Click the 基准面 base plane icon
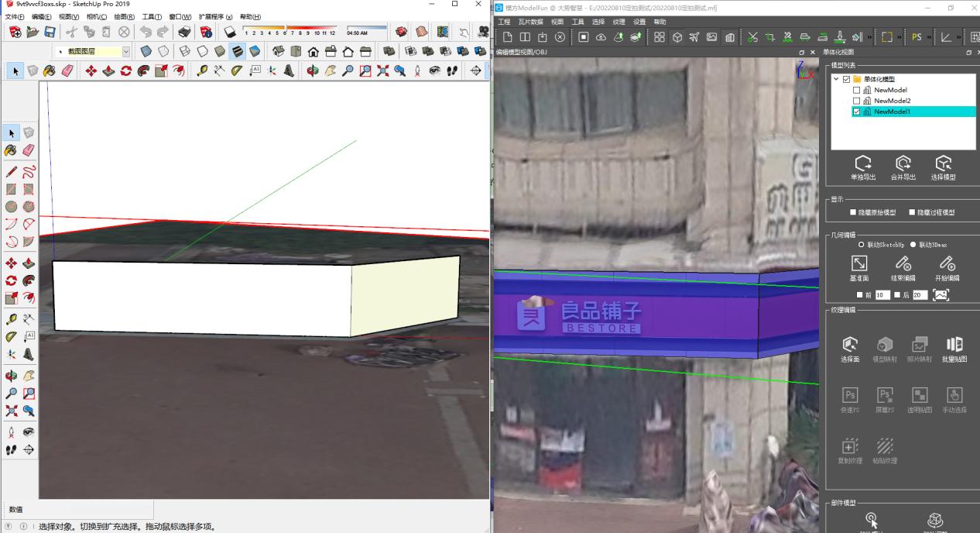Viewport: 980px width, 533px height. 859,268
